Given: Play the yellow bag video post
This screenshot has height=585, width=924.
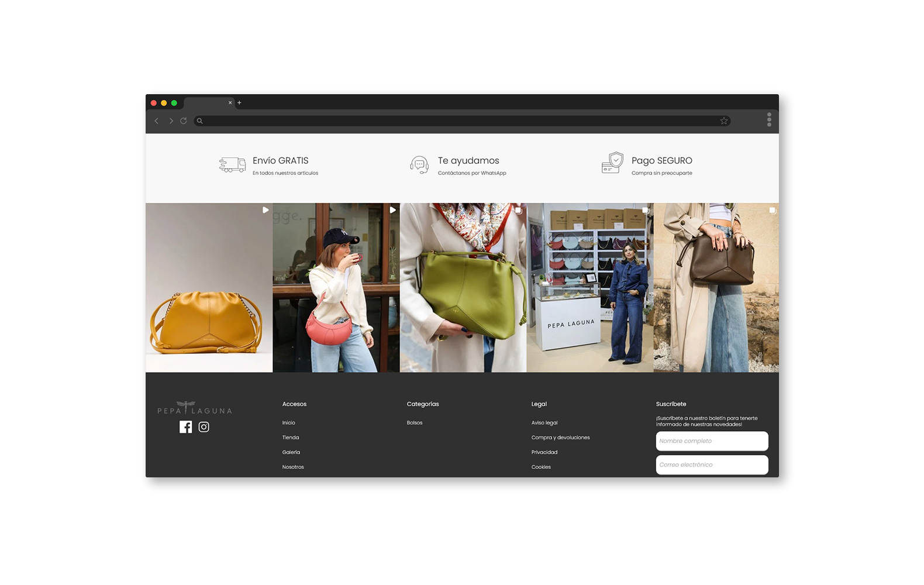Looking at the screenshot, I should (209, 287).
